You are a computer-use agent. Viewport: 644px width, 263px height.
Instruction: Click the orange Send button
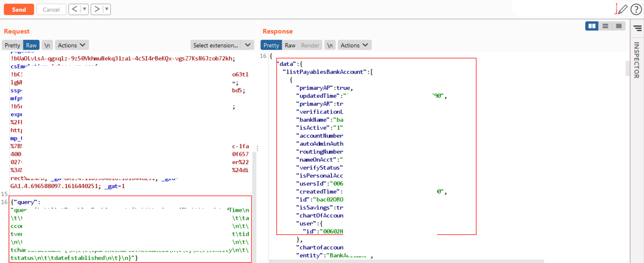[x=19, y=10]
